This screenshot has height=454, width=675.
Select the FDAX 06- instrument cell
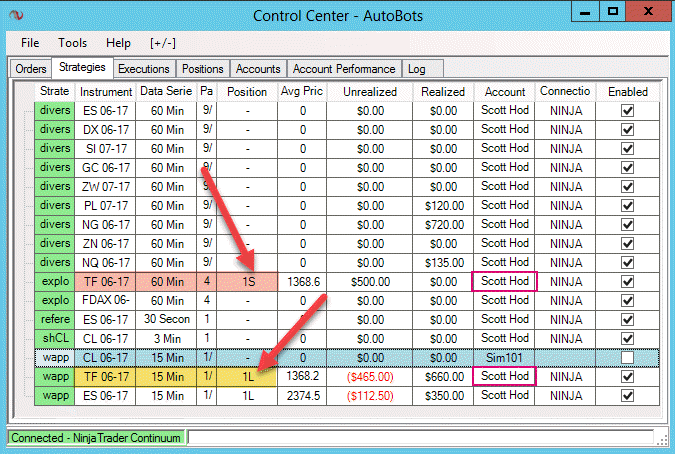[105, 301]
